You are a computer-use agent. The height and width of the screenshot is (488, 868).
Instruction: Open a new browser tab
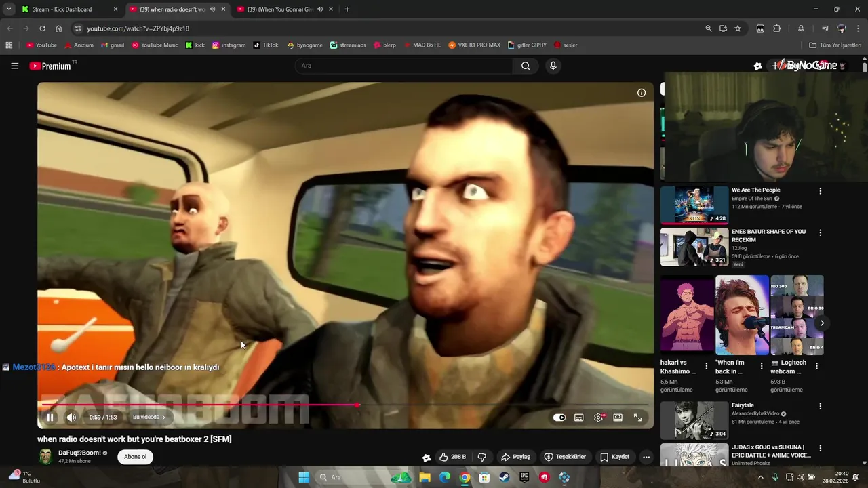[x=347, y=9]
